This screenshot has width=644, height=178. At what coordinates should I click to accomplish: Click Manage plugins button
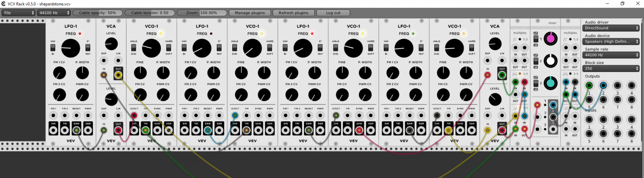tap(250, 13)
